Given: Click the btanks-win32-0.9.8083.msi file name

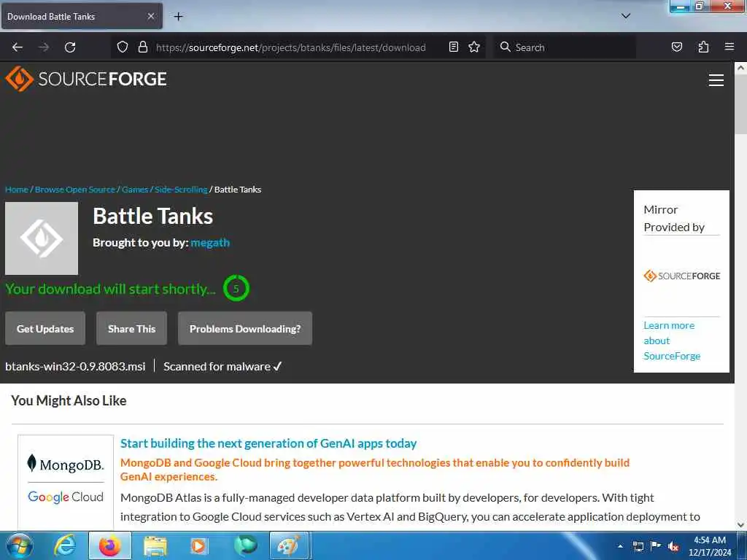Looking at the screenshot, I should point(75,367).
